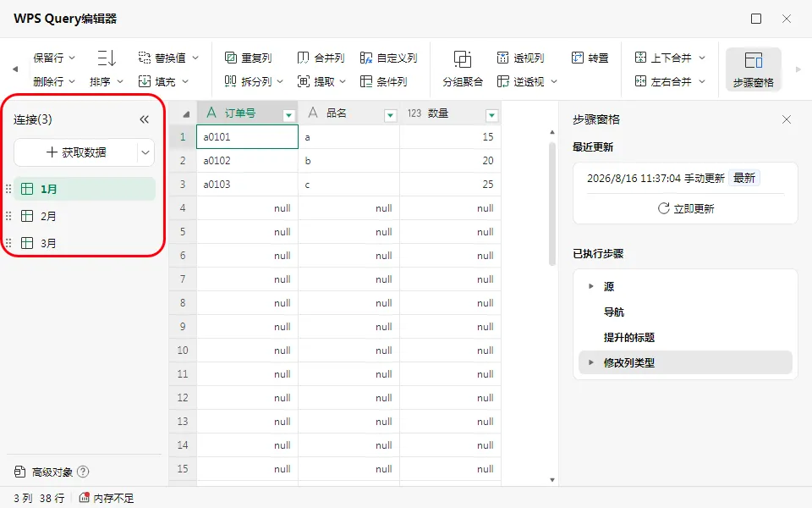Open the 保留行 (keep rows) dropdown
Screen dimensions: 812x508
54,58
